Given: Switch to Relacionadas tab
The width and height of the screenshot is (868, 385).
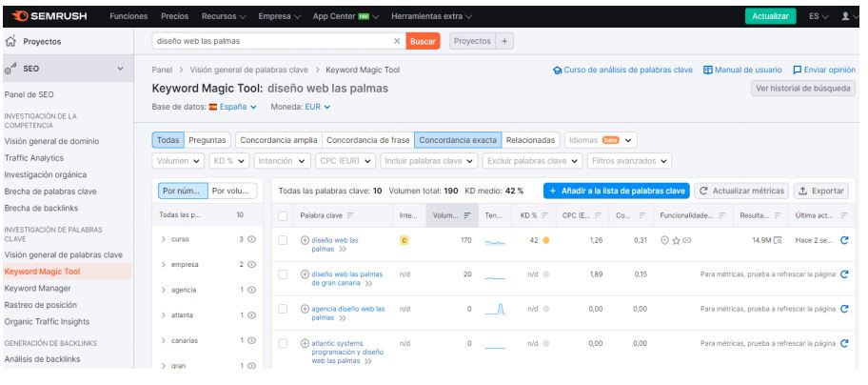Looking at the screenshot, I should tap(530, 140).
